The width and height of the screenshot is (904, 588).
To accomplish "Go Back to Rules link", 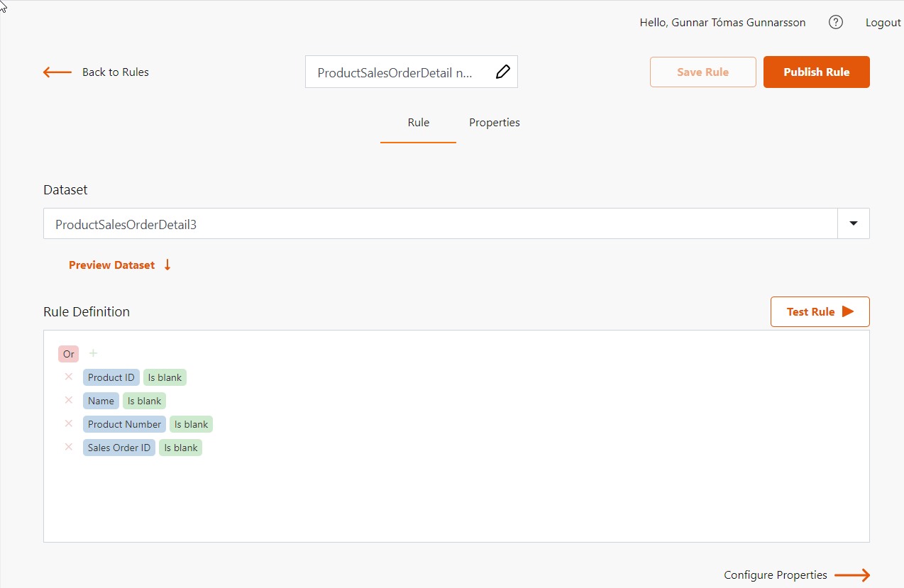I will tap(116, 72).
